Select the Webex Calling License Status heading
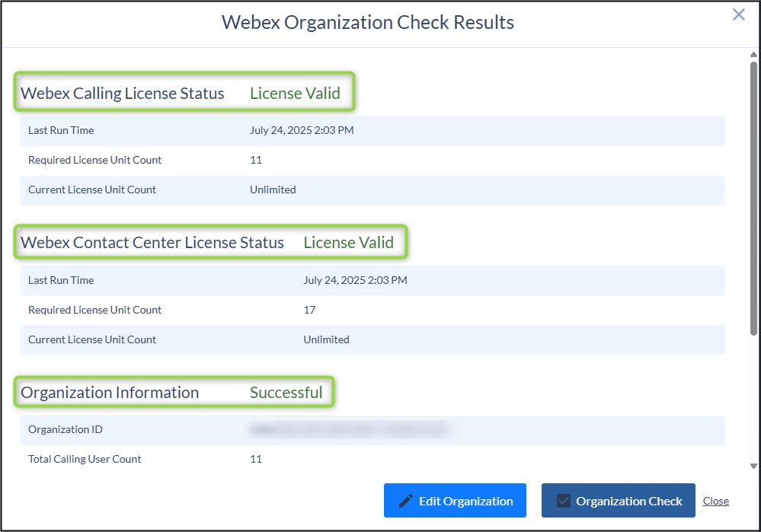Image resolution: width=761 pixels, height=532 pixels. [x=123, y=93]
